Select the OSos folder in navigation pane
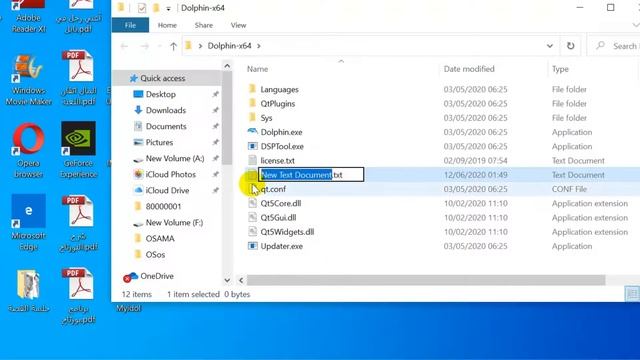This screenshot has height=360, width=640. coord(155,255)
